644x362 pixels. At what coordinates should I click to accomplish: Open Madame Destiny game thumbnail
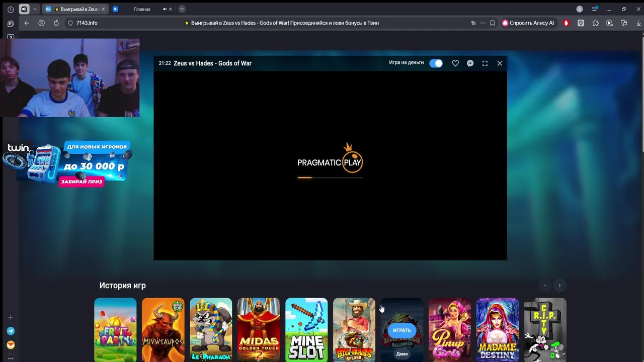(498, 330)
